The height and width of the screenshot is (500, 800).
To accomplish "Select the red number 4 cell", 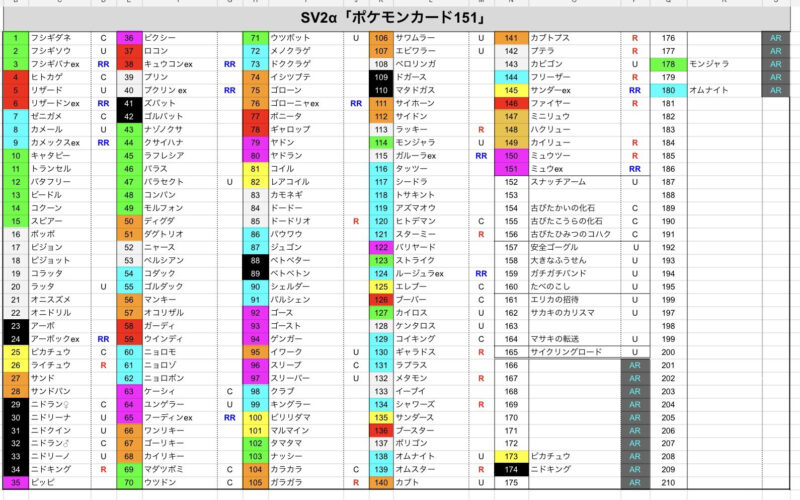I will pos(16,77).
